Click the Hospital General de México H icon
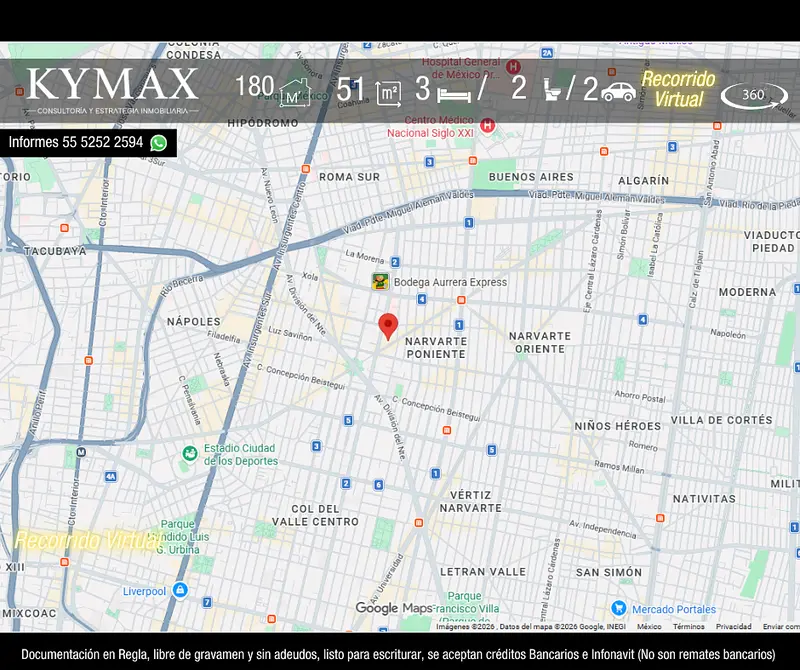The image size is (800, 670). (513, 66)
